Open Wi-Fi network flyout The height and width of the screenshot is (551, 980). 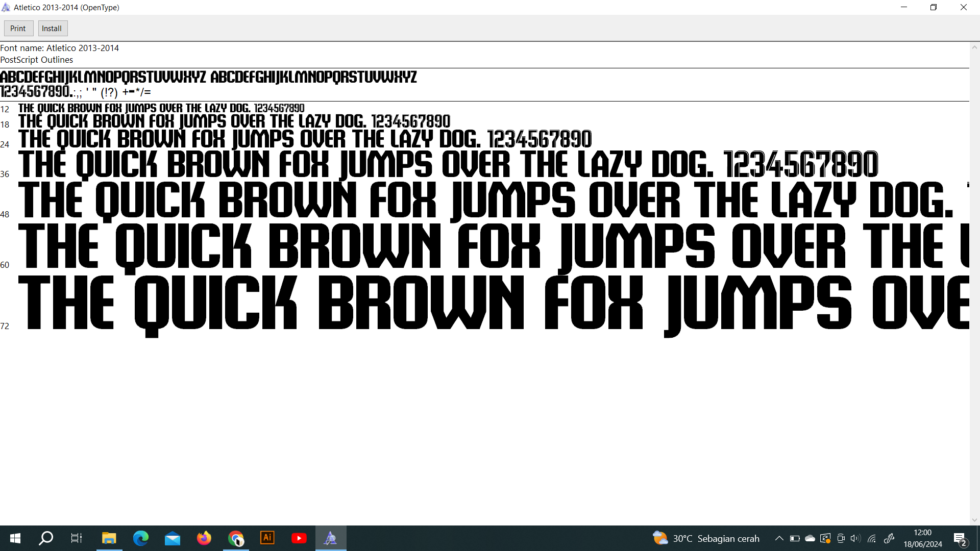coord(872,538)
